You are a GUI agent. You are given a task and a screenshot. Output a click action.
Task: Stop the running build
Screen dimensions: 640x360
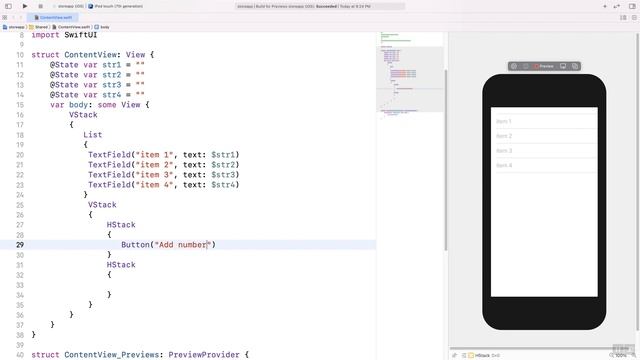coord(40,6)
